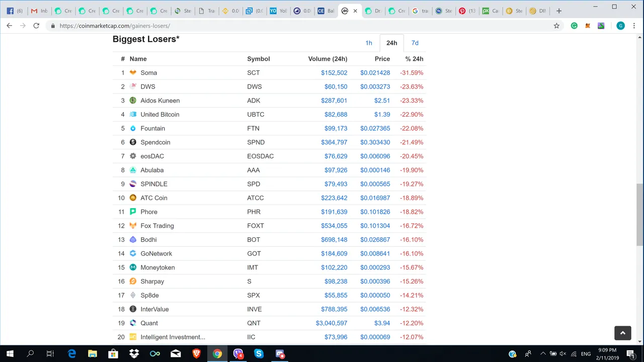644x362 pixels.
Task: Click the Moneytoken coin icon
Action: click(133, 267)
